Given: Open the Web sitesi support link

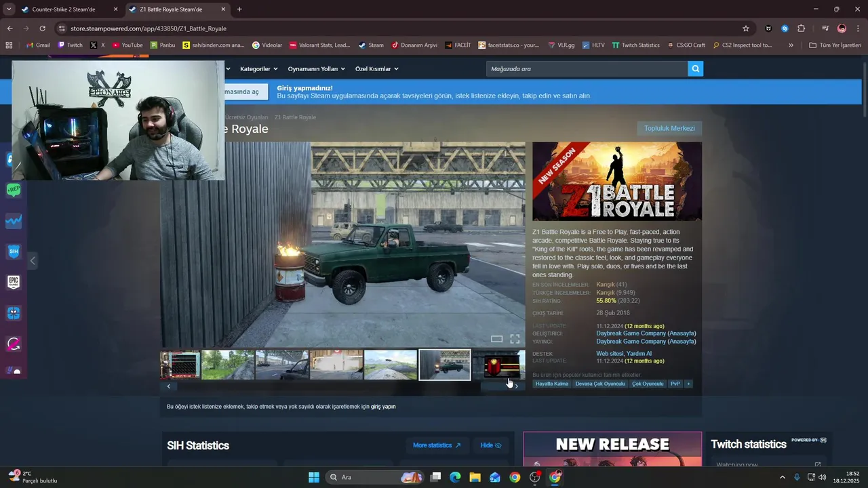Looking at the screenshot, I should tap(610, 354).
